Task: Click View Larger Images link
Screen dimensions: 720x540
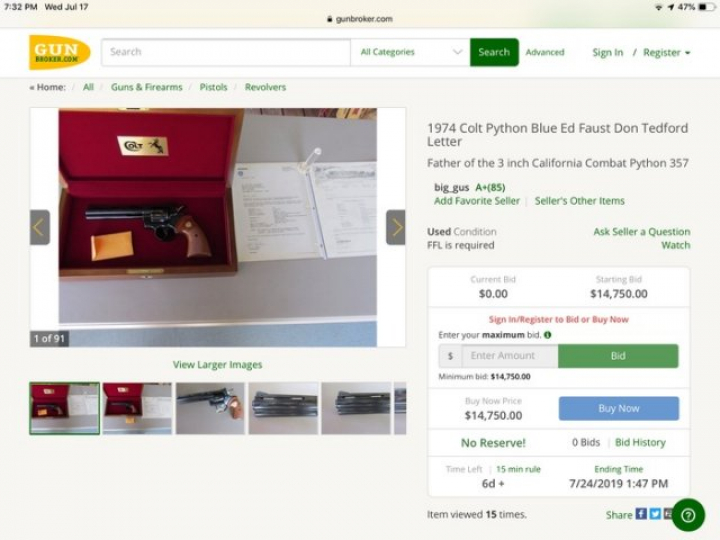Action: [217, 365]
